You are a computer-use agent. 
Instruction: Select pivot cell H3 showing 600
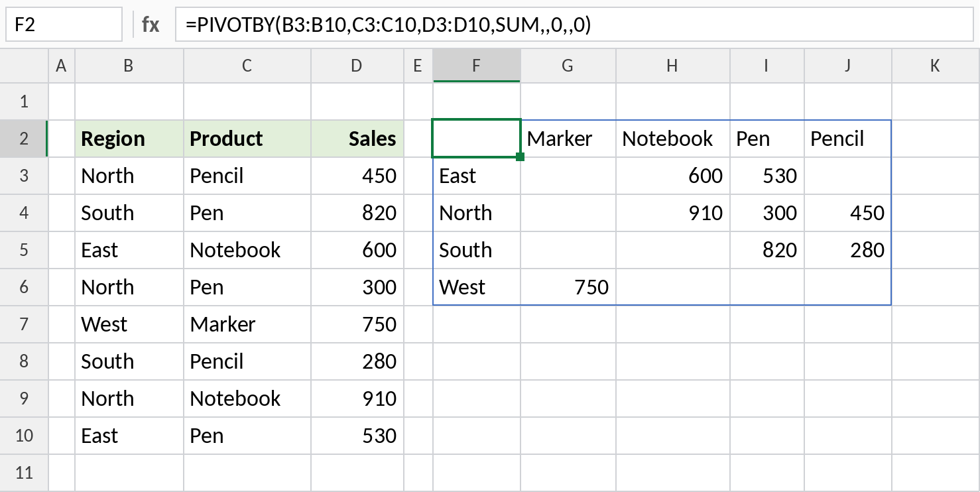(x=673, y=176)
